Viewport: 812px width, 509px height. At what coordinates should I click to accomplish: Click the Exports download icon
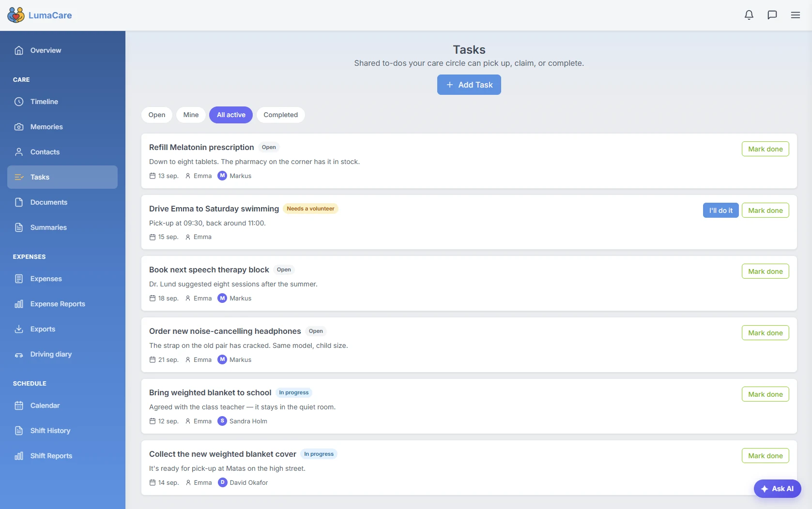(x=19, y=329)
